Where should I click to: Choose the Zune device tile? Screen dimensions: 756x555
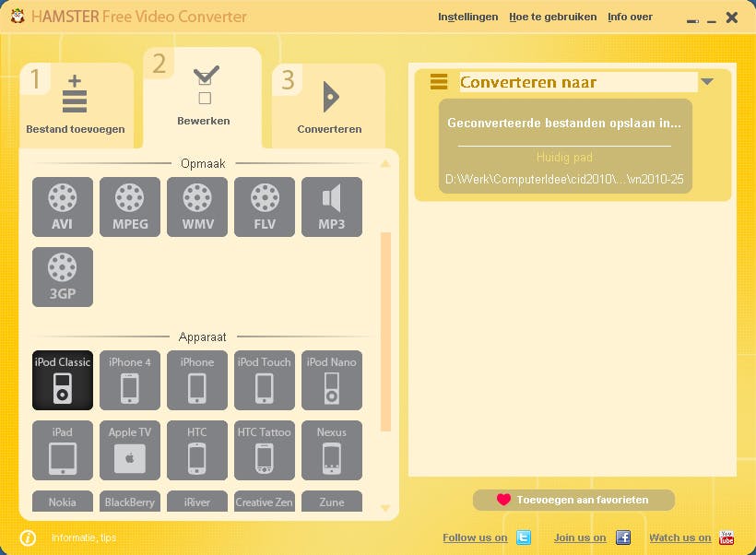tap(332, 502)
